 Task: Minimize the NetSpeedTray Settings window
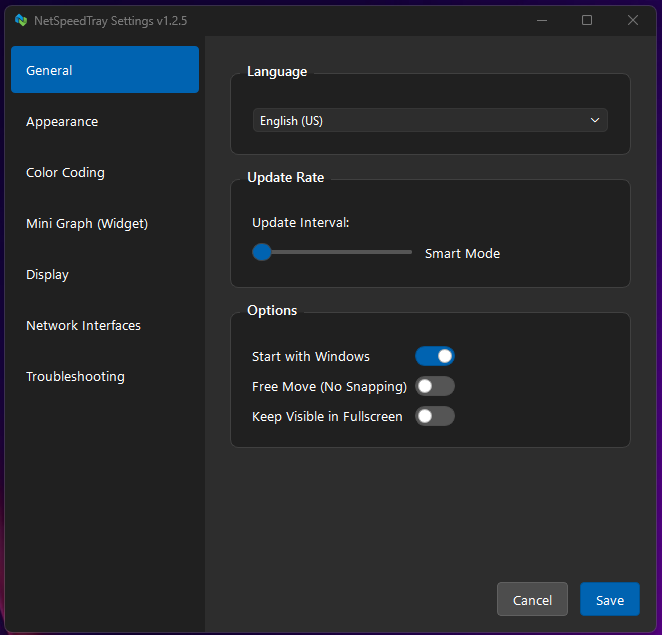542,20
